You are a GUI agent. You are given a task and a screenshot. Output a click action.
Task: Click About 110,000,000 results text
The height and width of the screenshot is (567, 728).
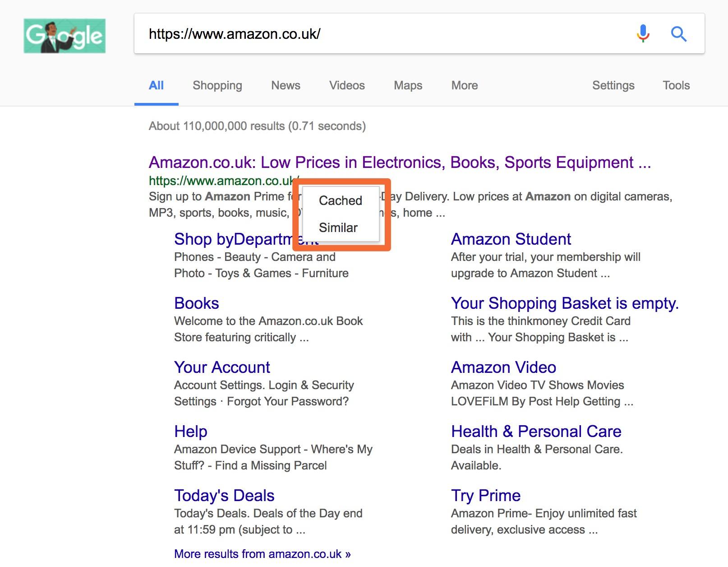coord(258,126)
